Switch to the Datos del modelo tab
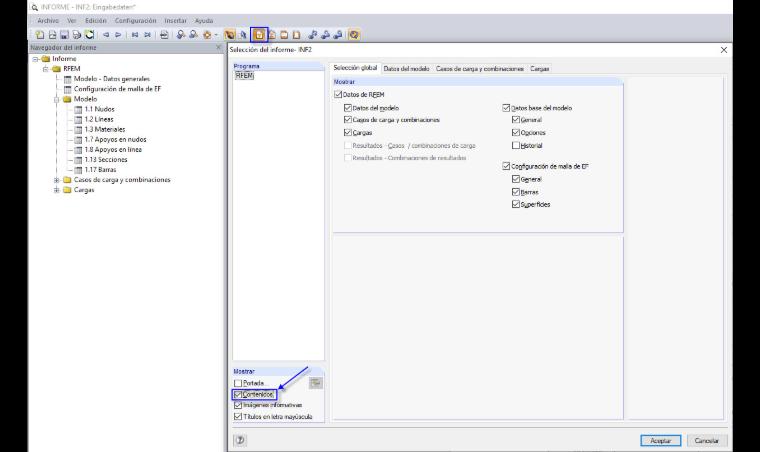 click(406, 69)
